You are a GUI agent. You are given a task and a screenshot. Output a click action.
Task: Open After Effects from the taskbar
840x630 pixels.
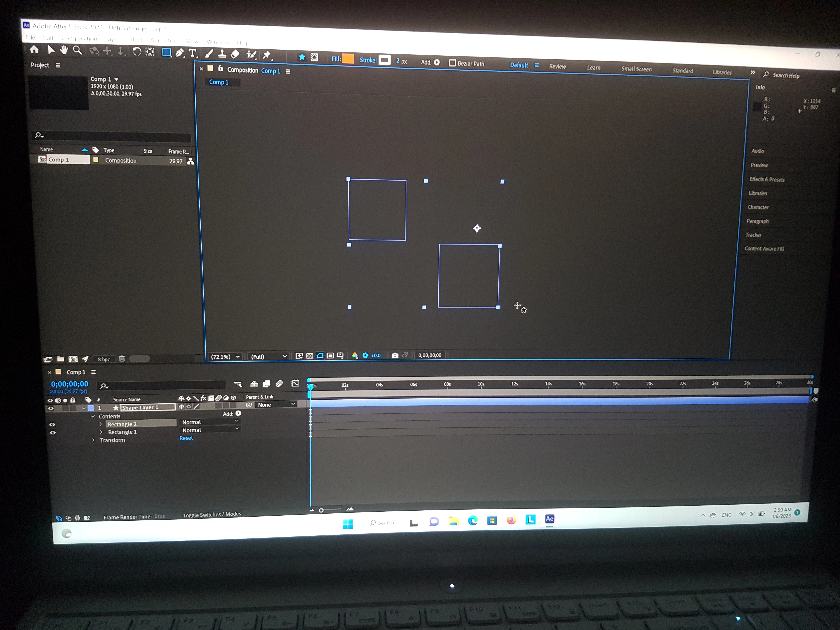coord(549,519)
